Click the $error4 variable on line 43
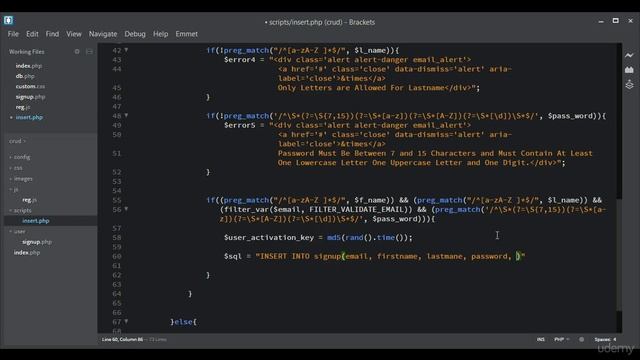Viewport: 640px width, 360px height. click(240, 60)
